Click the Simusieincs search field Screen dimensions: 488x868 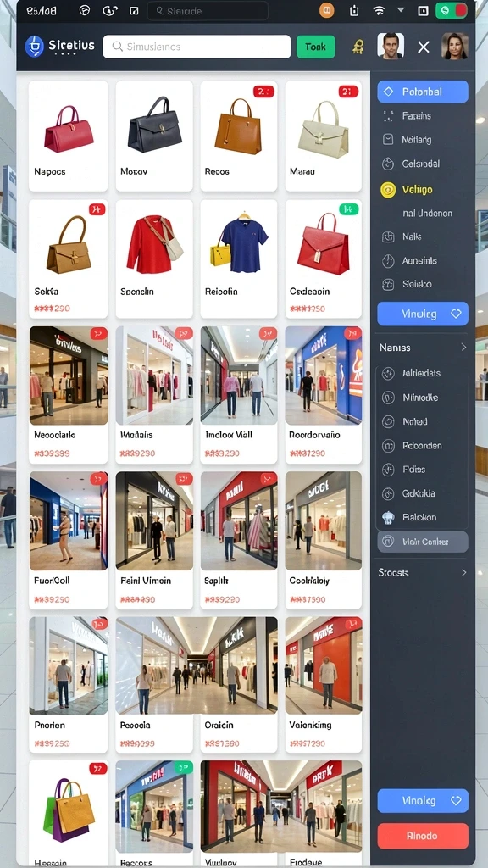pyautogui.click(x=197, y=47)
